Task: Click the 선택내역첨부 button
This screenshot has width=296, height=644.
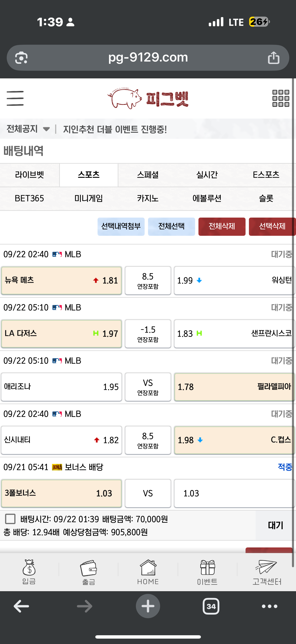Action: [x=121, y=227]
